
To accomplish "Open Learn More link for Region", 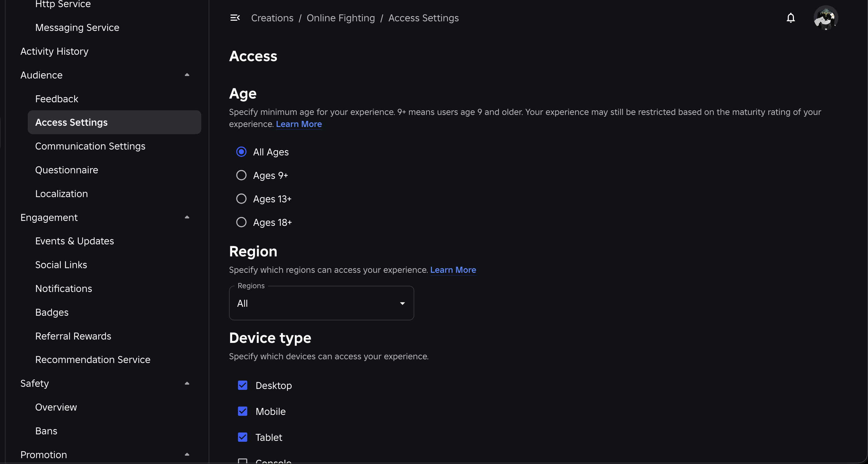I will tap(453, 270).
